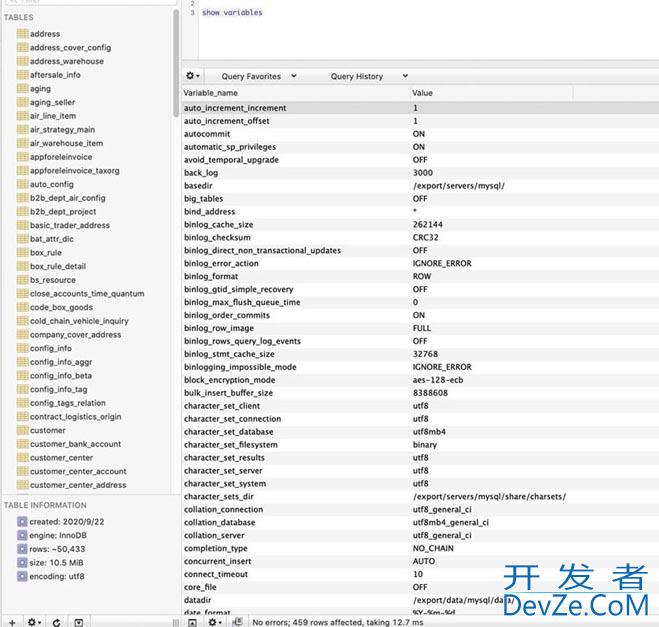Open the Query History dropdown
This screenshot has height=627, width=659.
pos(369,76)
